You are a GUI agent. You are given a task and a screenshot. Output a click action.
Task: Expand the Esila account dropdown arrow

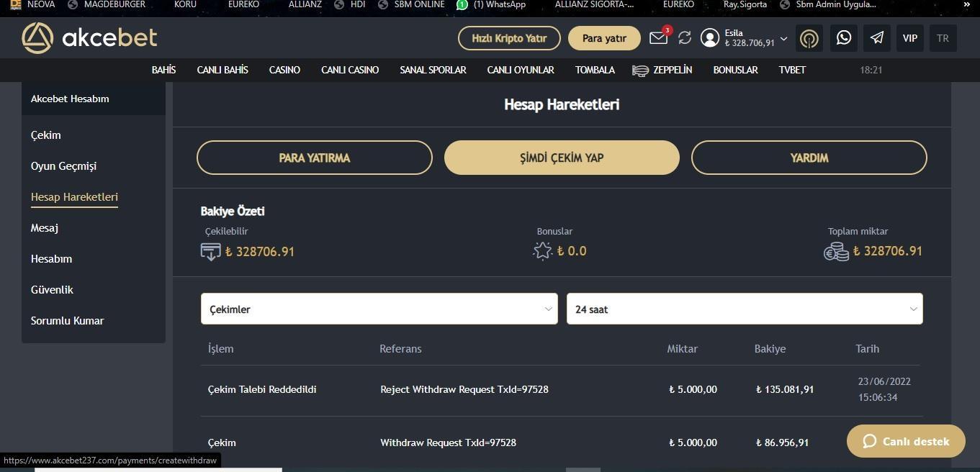[784, 39]
